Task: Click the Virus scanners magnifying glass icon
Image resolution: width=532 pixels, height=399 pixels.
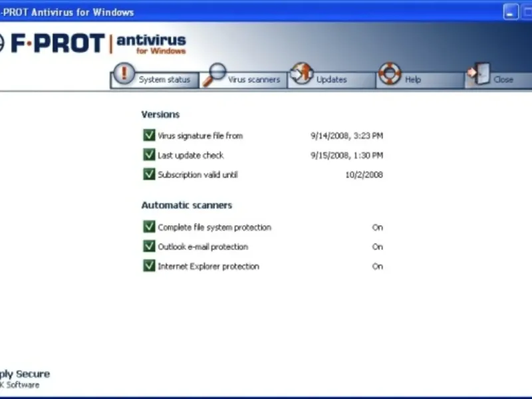Action: (214, 75)
